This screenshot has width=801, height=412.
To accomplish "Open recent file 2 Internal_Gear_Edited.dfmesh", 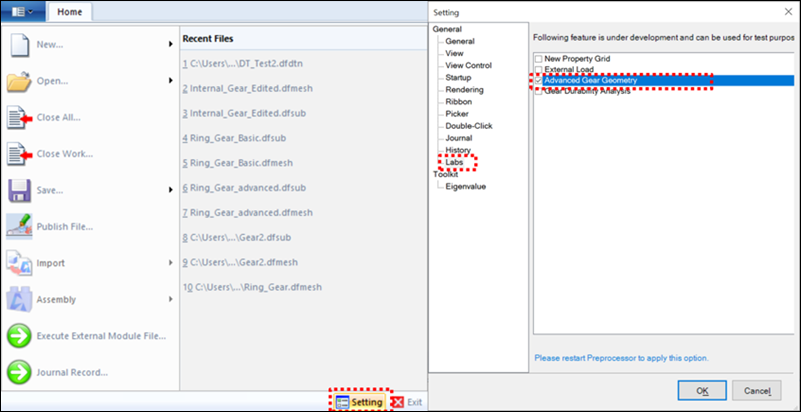I will click(x=248, y=88).
